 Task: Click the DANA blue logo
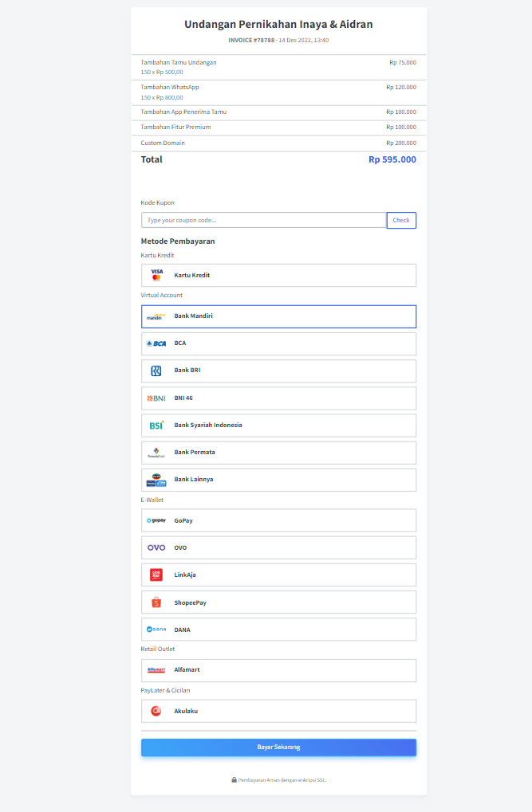[156, 630]
